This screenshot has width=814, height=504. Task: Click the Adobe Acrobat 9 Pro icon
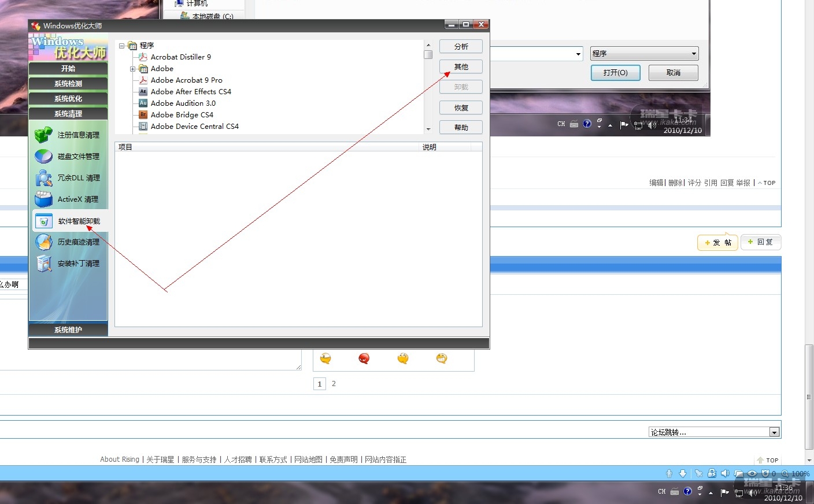point(143,80)
